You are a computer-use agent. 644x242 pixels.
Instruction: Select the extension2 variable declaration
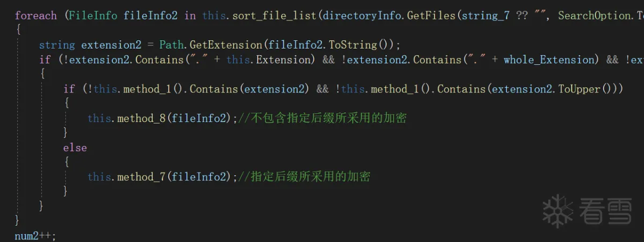click(112, 45)
